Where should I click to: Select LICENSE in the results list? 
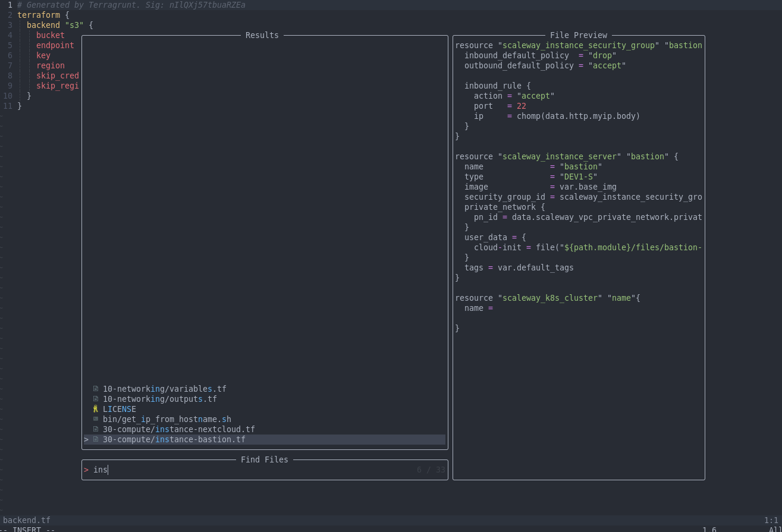[119, 409]
